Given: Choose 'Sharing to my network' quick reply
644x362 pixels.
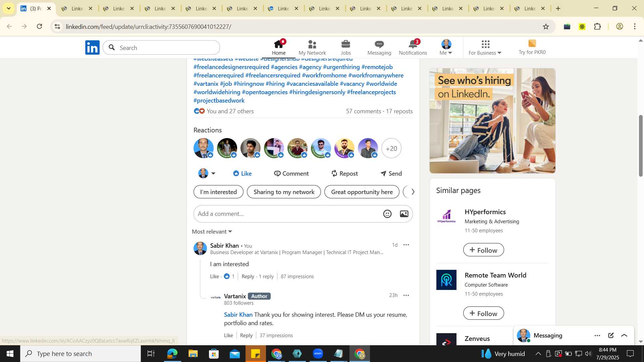Looking at the screenshot, I should pos(284,192).
